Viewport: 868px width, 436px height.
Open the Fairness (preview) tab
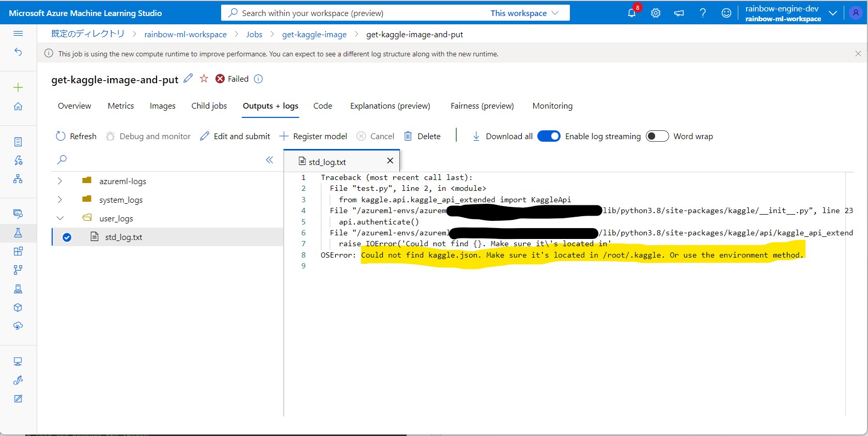point(482,106)
